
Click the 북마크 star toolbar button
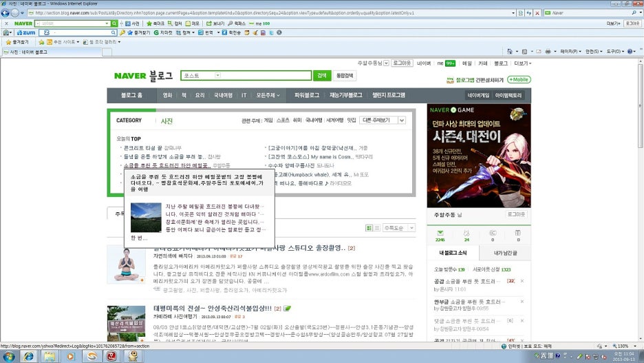[155, 23]
